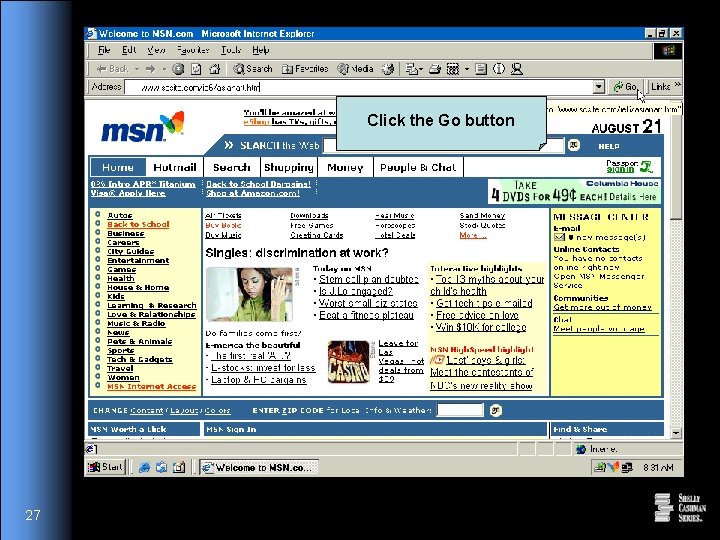
Task: Click Win $10K for college link
Action: pos(481,327)
